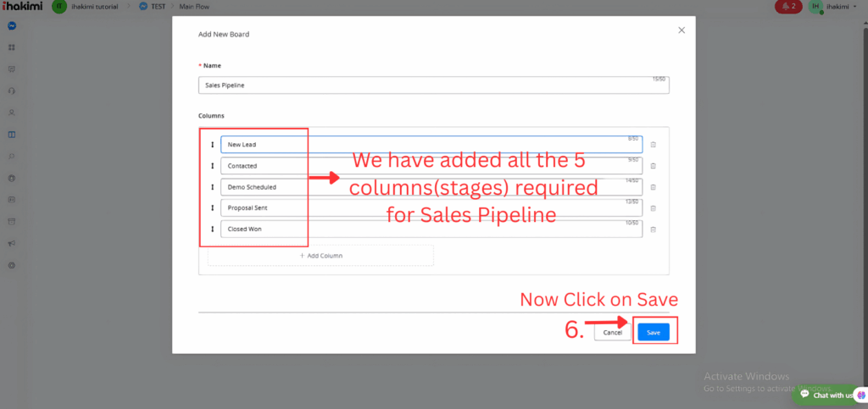Click trash icon beside Contacted column
Image resolution: width=868 pixels, height=409 pixels.
pyautogui.click(x=653, y=166)
